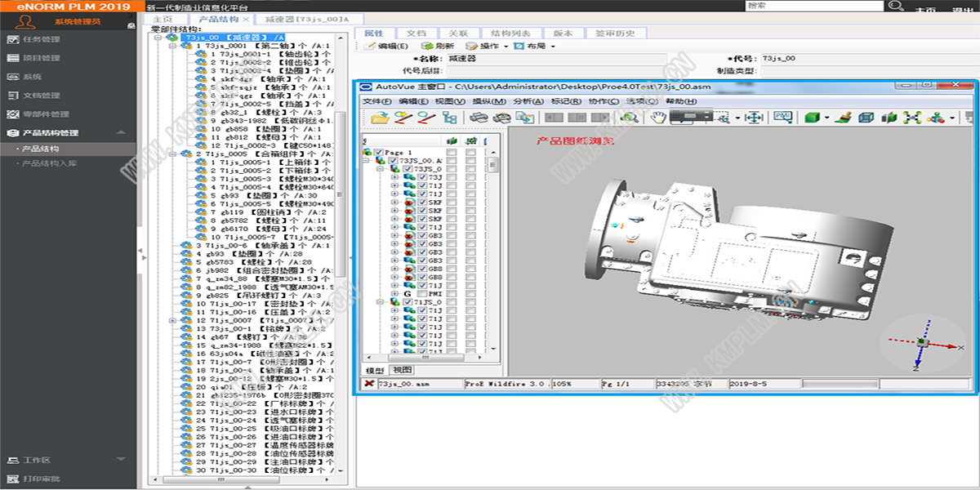Image resolution: width=980 pixels, height=490 pixels.
Task: Click the 文档管理 sidebar icon
Action: 12,96
